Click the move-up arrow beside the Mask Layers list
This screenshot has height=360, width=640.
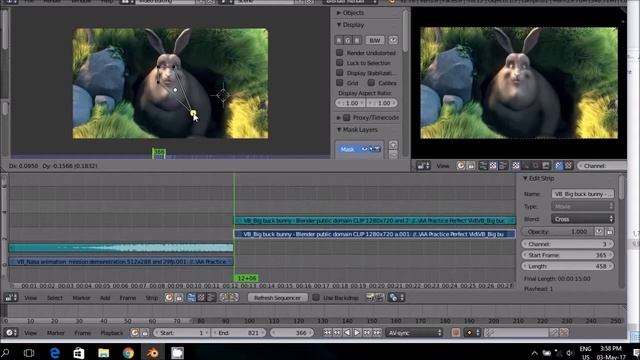click(393, 145)
